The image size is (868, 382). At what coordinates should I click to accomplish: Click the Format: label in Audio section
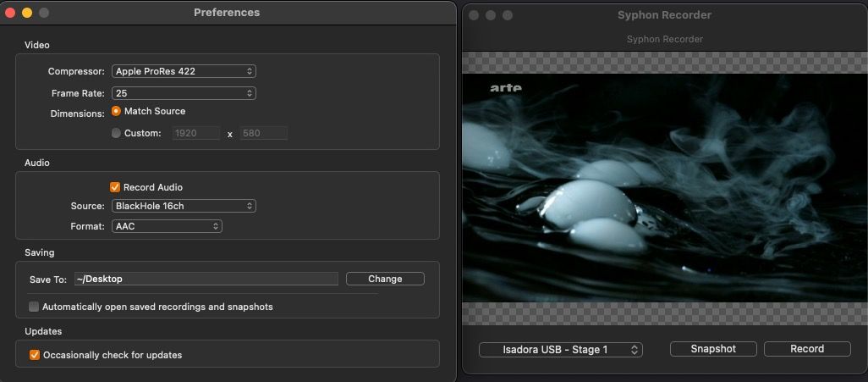[x=87, y=226]
